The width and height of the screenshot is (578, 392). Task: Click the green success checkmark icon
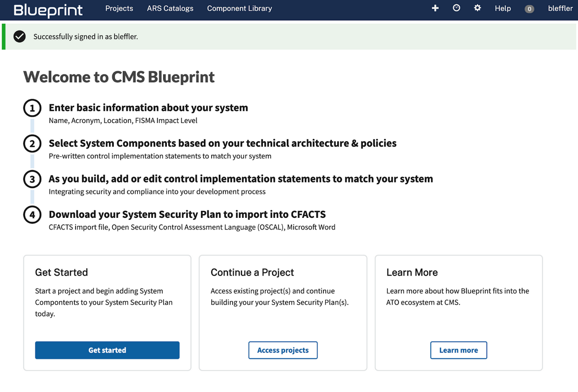[20, 36]
